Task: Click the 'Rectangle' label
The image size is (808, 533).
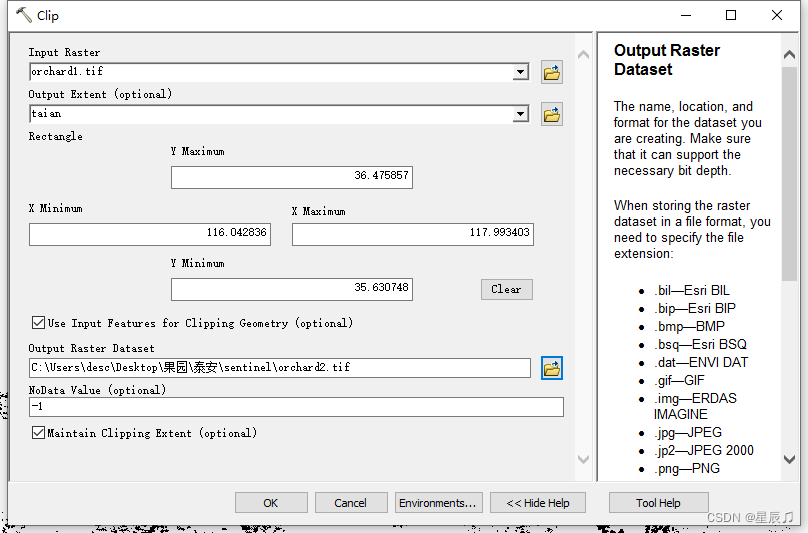Action: [56, 137]
